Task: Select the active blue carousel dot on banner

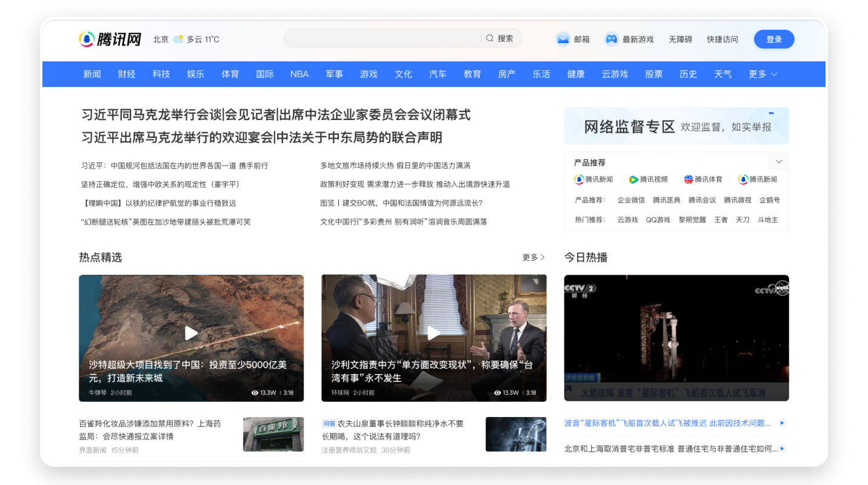Action: (772, 113)
